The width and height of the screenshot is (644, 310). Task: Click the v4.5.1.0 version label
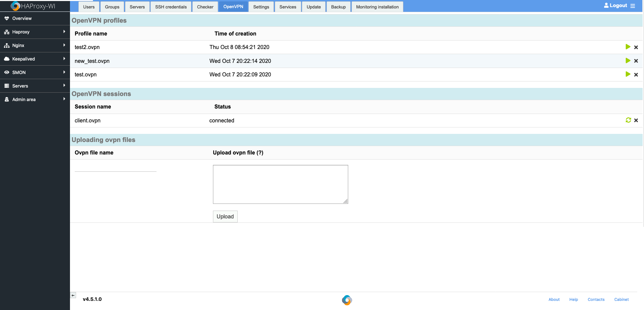(x=92, y=299)
